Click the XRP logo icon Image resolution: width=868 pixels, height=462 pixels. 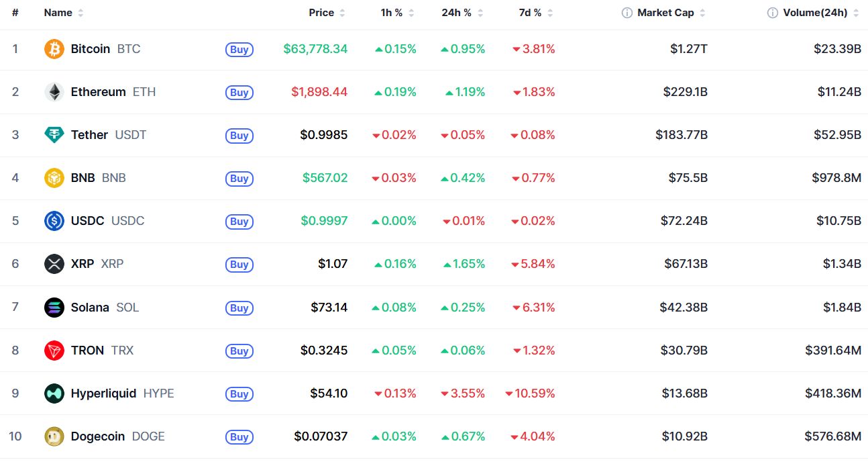[x=54, y=264]
